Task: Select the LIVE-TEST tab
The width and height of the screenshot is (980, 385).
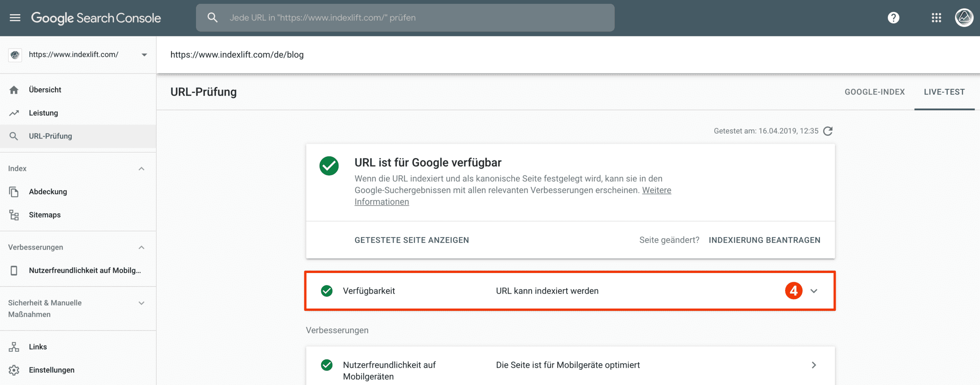Action: 944,92
